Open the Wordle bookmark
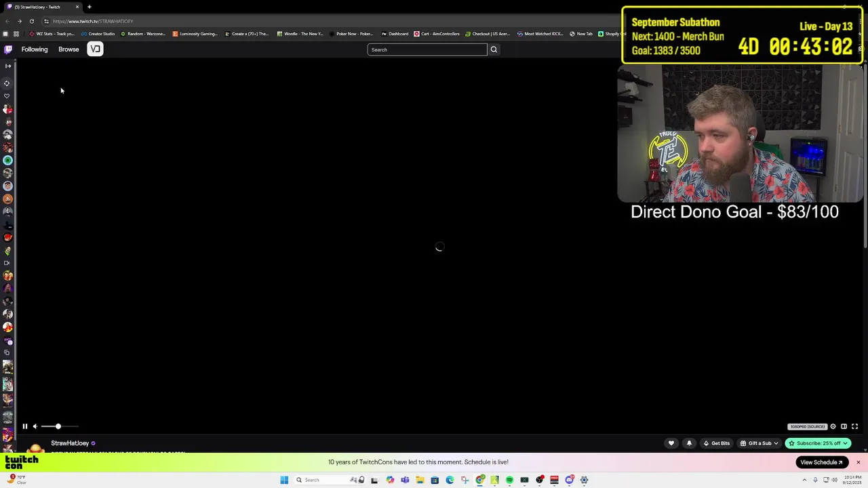The height and width of the screenshot is (488, 868). [x=300, y=34]
